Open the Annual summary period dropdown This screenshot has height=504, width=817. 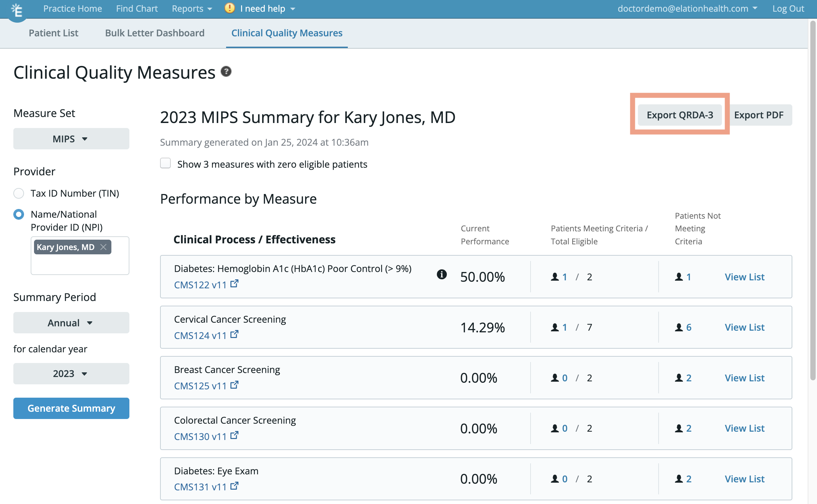[x=71, y=323]
